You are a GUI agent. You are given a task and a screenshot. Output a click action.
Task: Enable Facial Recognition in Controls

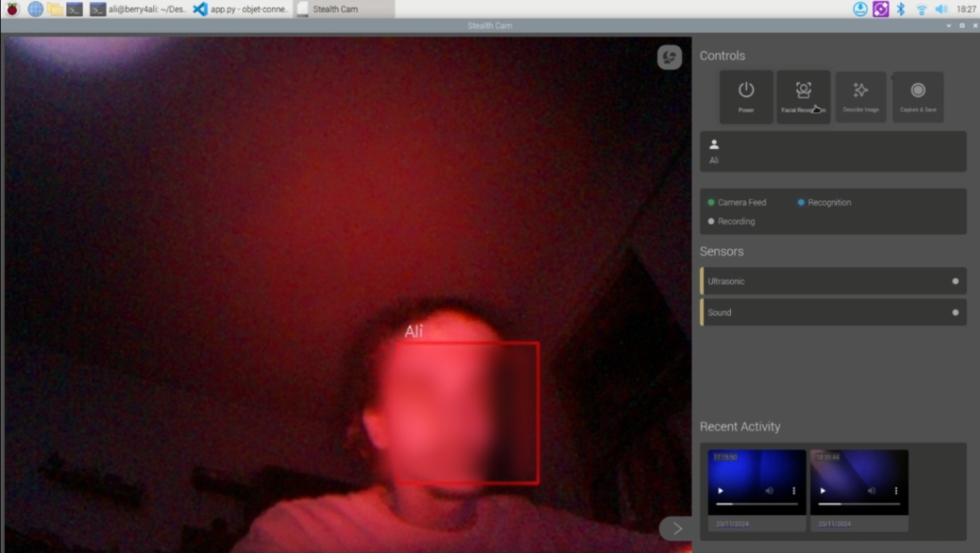tap(803, 98)
